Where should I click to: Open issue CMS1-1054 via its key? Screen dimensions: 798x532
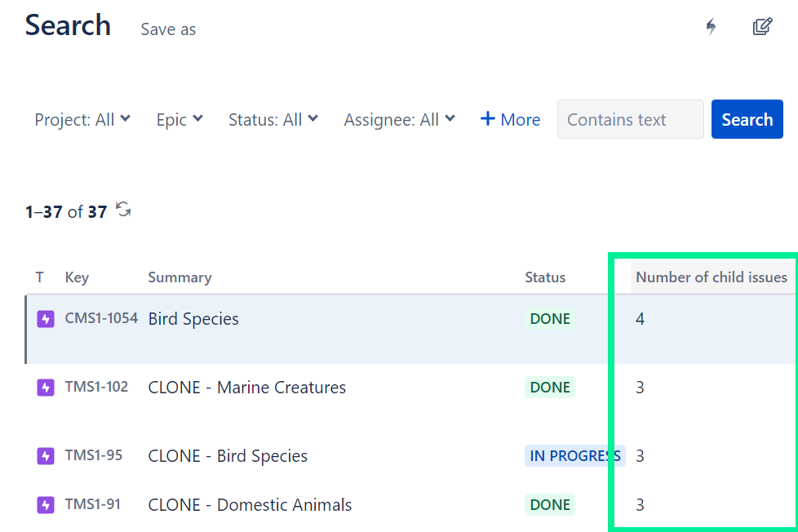[100, 318]
